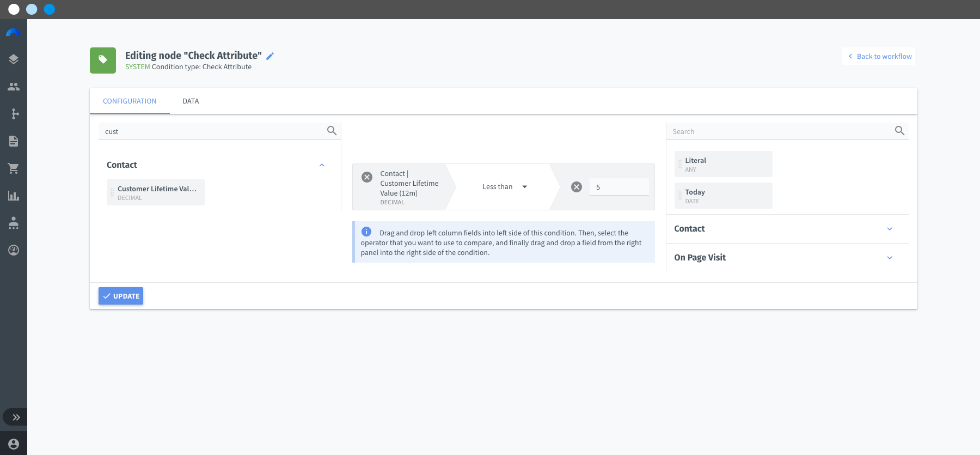Select the Literal ANY item
Screen dimensions: 980x455
pyautogui.click(x=723, y=164)
